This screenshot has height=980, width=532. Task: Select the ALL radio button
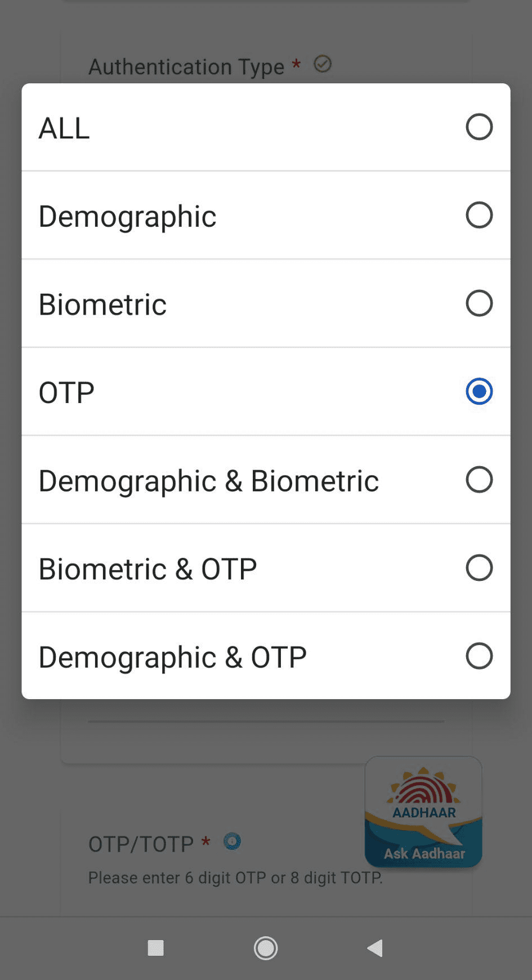[479, 127]
